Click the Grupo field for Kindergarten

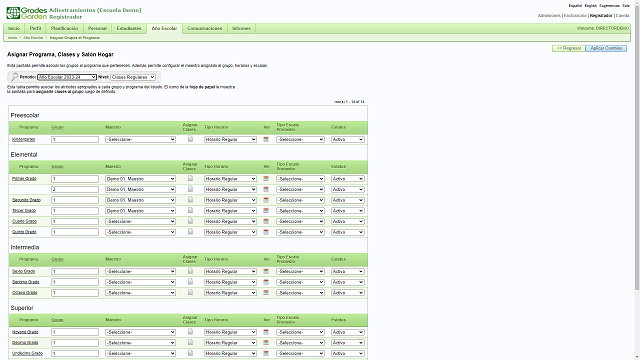tap(75, 140)
